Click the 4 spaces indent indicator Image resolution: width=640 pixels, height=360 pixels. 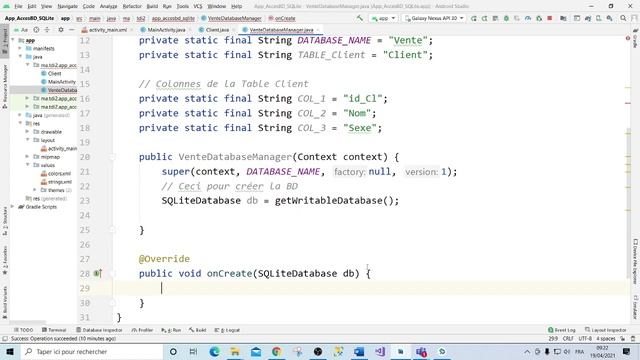click(605, 338)
